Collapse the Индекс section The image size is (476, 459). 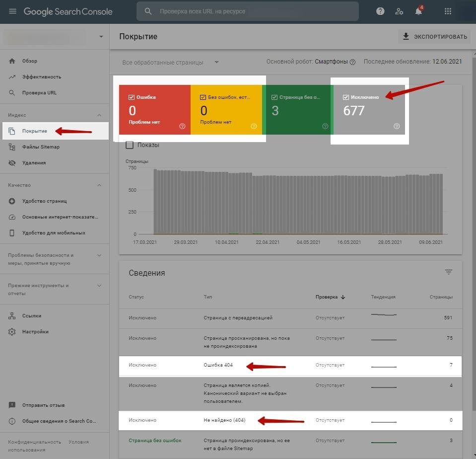tap(99, 115)
